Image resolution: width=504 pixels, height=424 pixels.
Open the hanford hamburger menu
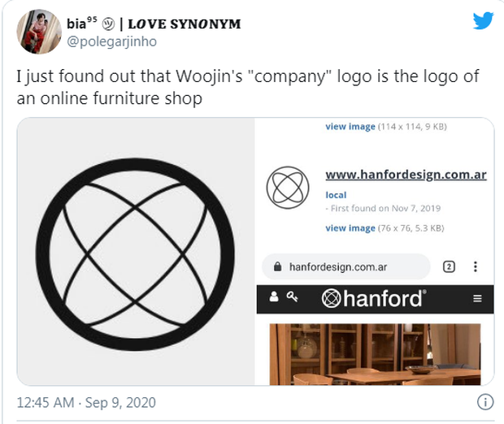tap(477, 298)
